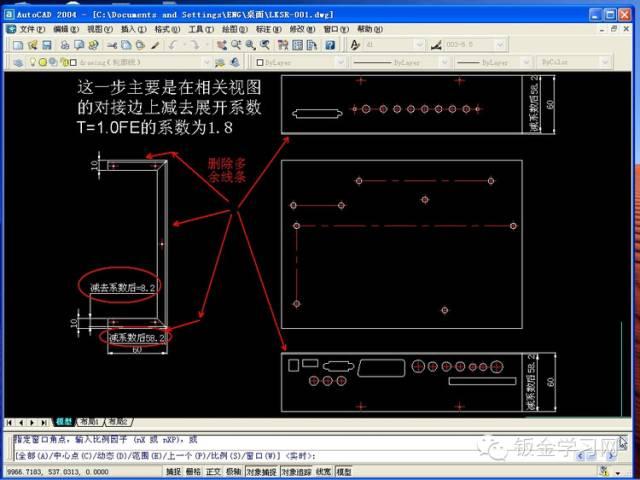Click the Undo arrow icon
This screenshot has width=640, height=480.
pos(173,45)
